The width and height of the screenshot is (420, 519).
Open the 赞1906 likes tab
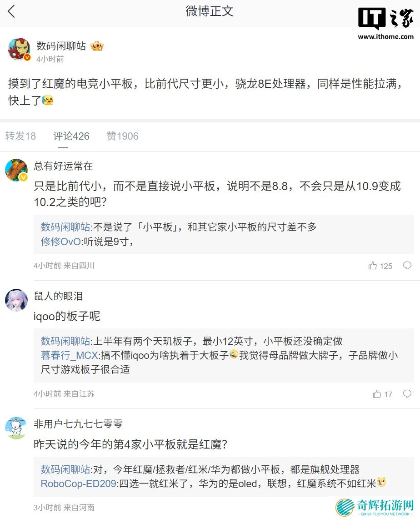point(123,136)
